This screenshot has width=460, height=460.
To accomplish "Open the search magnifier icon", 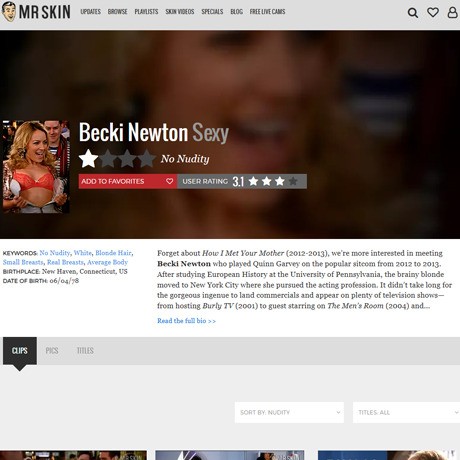I will pos(413,13).
